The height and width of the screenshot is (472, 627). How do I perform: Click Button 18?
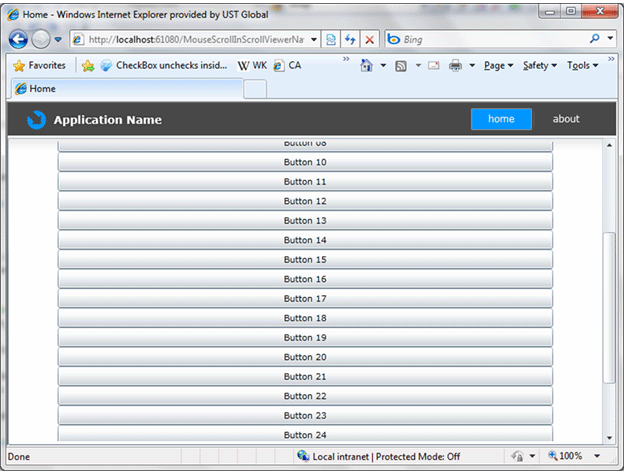(305, 318)
